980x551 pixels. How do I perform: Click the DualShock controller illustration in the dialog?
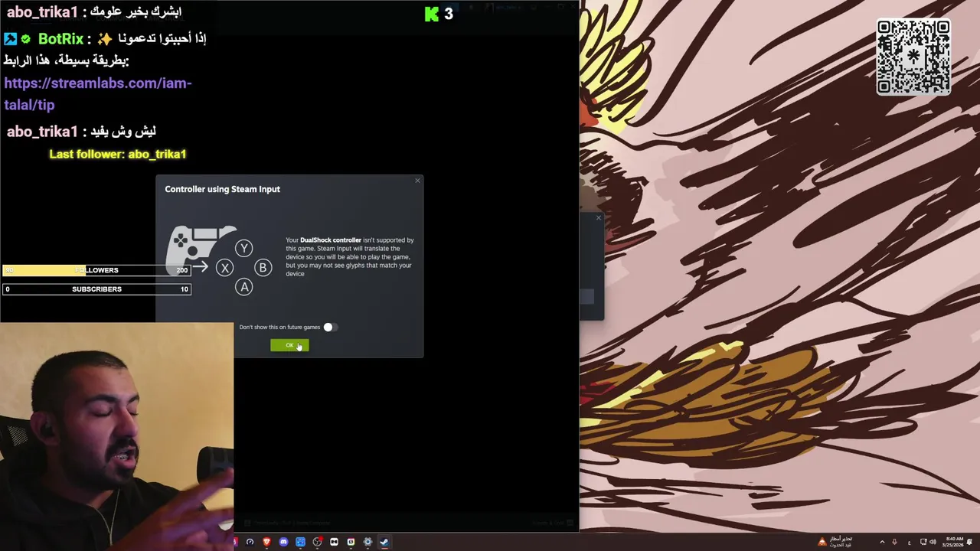pyautogui.click(x=202, y=251)
